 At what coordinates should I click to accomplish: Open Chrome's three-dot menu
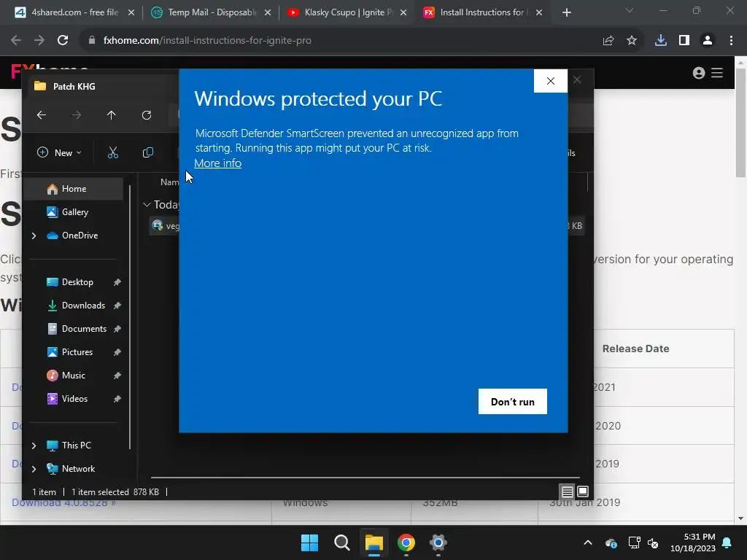(731, 41)
